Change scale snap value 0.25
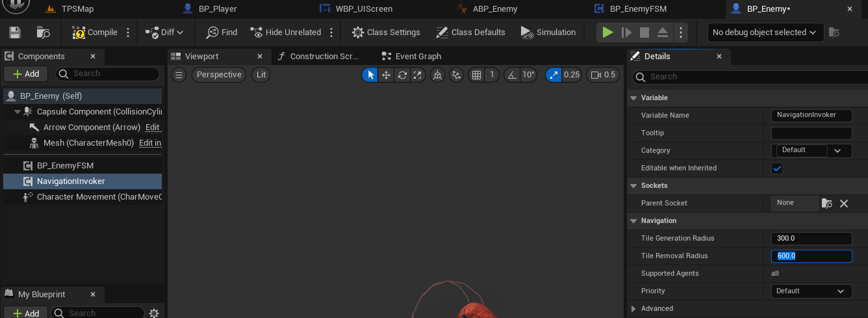The image size is (868, 318). pos(572,75)
